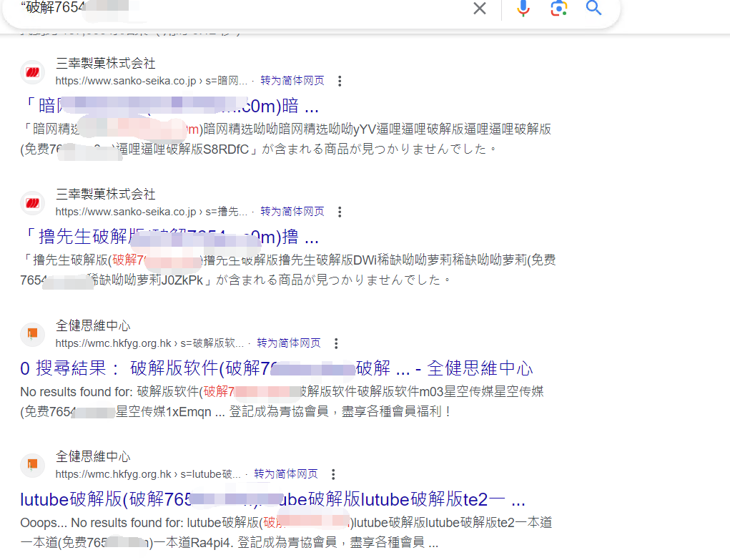The image size is (730, 560).
Task: Open the result title 0 搜尋結果：破解版软件
Action: pos(276,368)
